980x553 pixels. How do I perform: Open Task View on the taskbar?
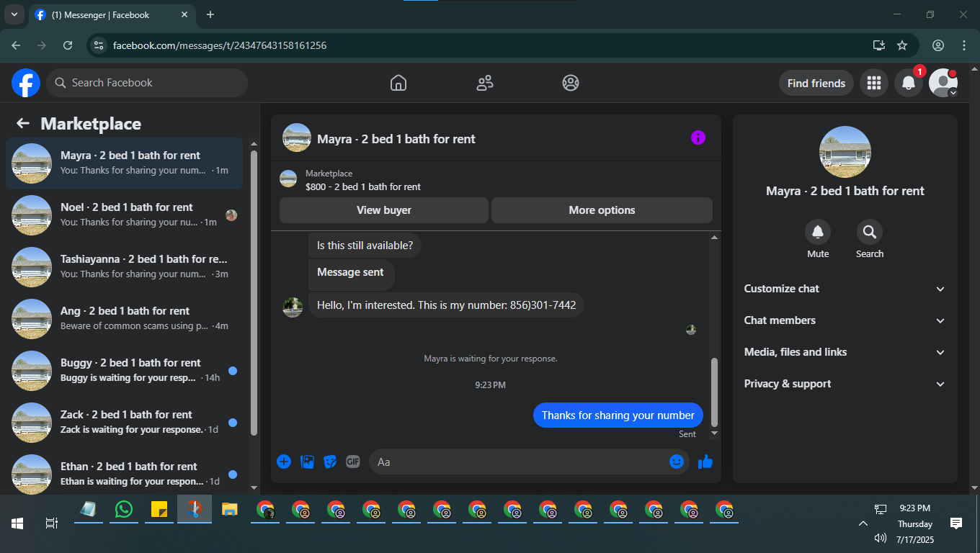pyautogui.click(x=52, y=523)
